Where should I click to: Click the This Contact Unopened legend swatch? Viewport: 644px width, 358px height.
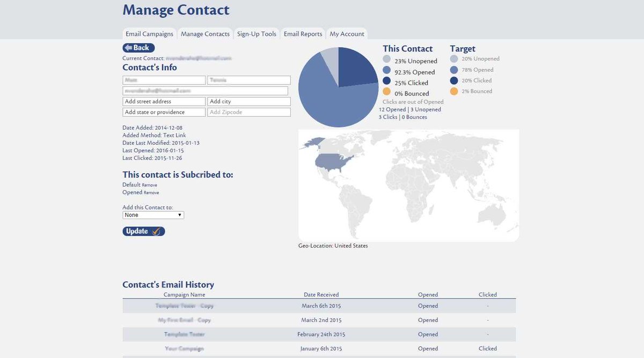click(387, 60)
